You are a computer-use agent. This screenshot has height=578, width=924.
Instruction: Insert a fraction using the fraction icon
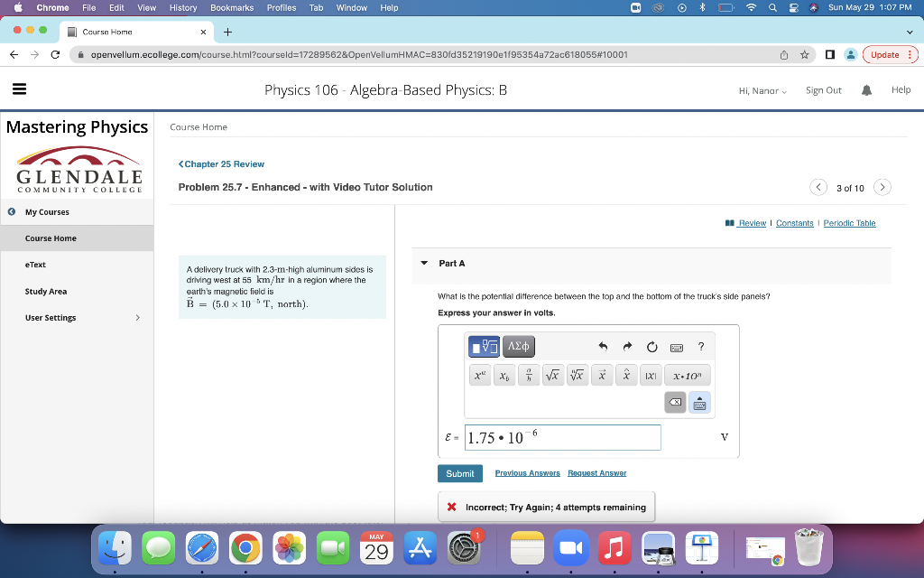point(528,374)
